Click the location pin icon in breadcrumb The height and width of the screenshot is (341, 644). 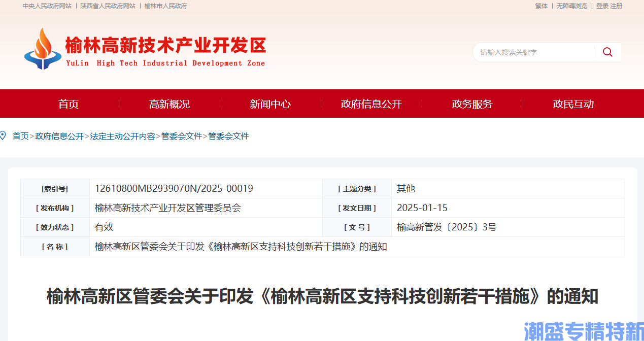click(3, 135)
